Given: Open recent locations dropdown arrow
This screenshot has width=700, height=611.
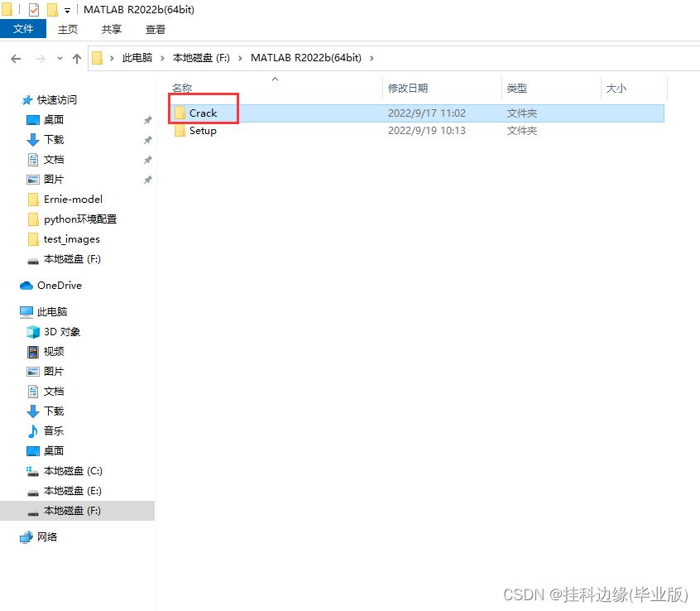Looking at the screenshot, I should (60, 59).
